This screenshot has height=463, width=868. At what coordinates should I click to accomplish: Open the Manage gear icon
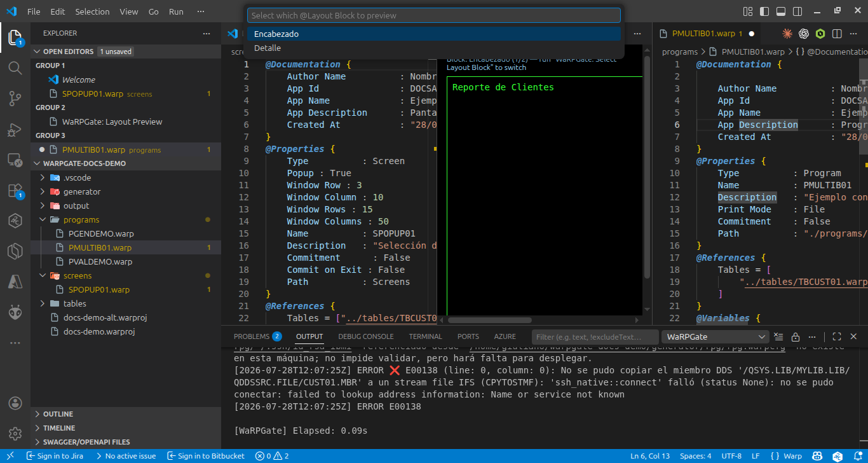(15, 434)
